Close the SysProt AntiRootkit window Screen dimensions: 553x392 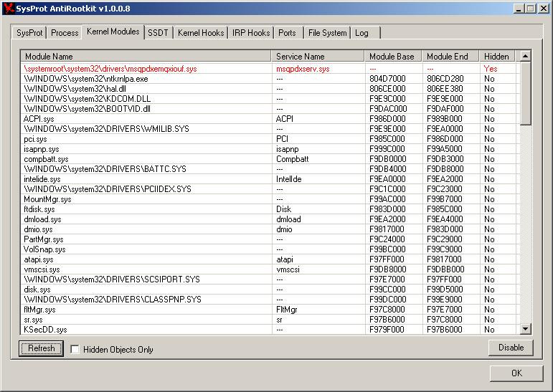click(544, 9)
